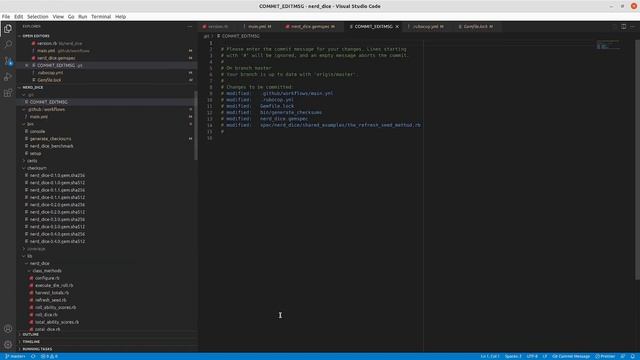Click the master branch status item

tap(15, 356)
